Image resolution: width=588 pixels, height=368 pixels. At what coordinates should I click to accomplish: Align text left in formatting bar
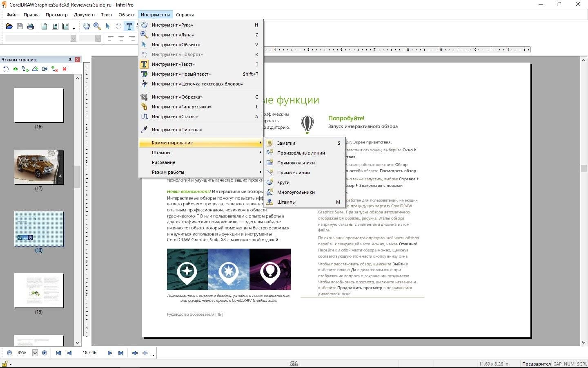[111, 38]
